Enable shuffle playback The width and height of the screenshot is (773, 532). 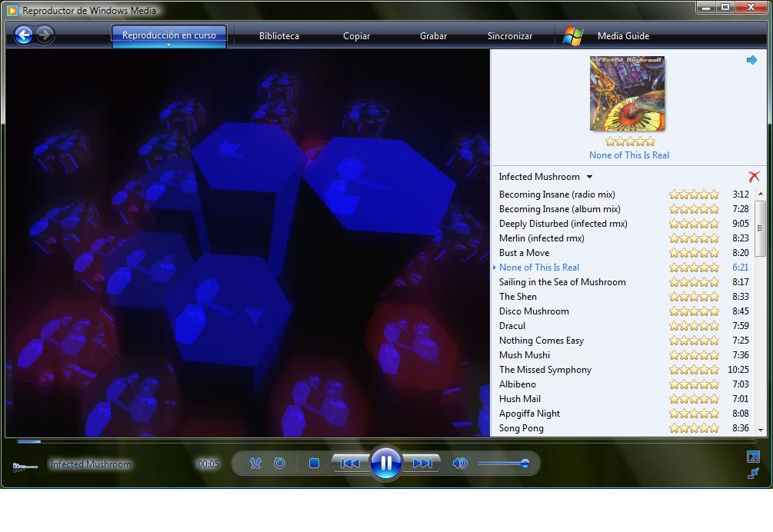255,463
